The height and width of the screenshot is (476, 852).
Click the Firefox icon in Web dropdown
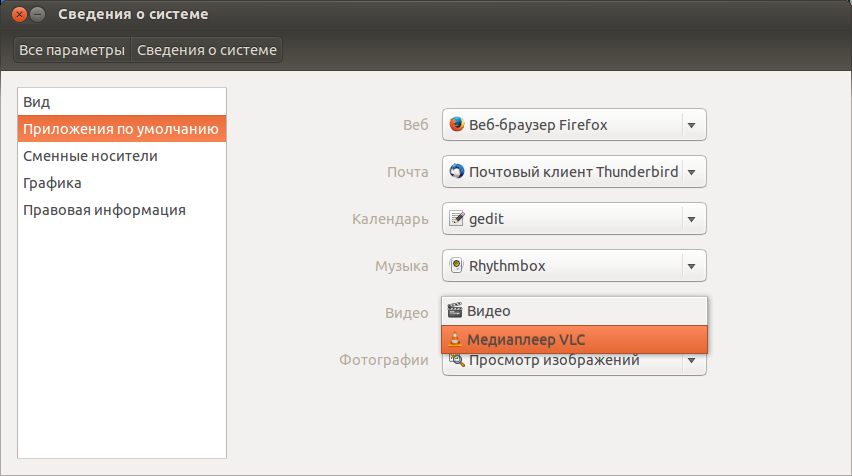tap(457, 125)
